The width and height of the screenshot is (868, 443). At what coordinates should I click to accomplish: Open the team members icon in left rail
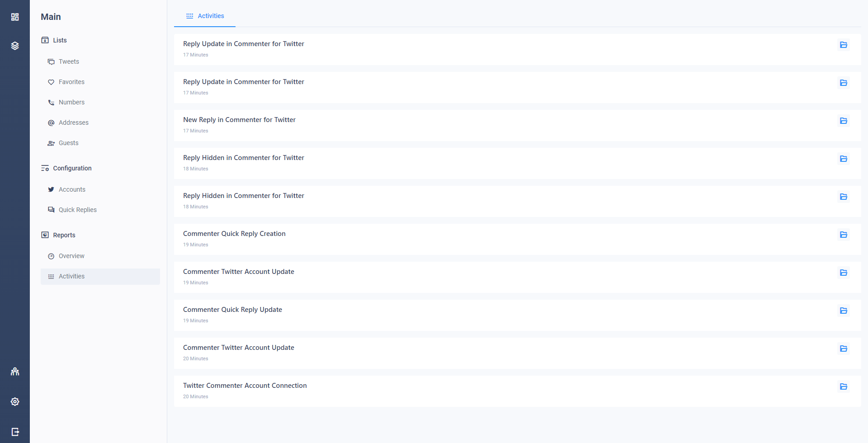pyautogui.click(x=15, y=372)
